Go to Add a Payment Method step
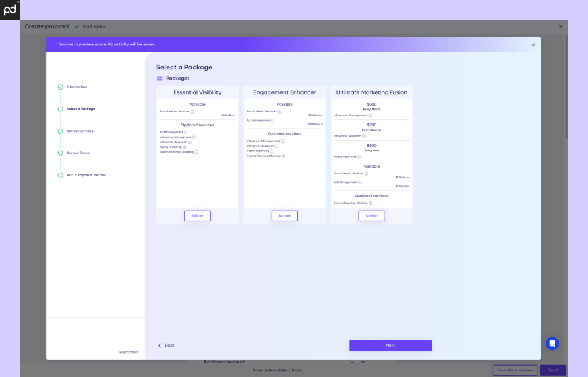Viewport: 588px width, 377px height. (86, 175)
